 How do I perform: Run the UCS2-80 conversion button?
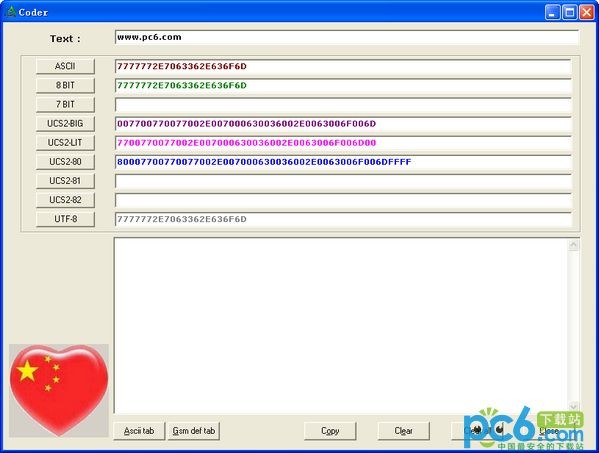pyautogui.click(x=65, y=162)
